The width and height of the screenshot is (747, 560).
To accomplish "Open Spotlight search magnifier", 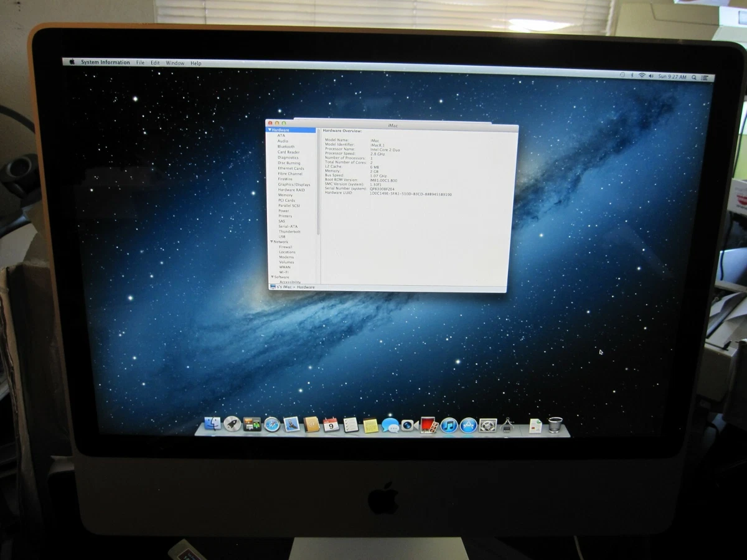I will (694, 77).
